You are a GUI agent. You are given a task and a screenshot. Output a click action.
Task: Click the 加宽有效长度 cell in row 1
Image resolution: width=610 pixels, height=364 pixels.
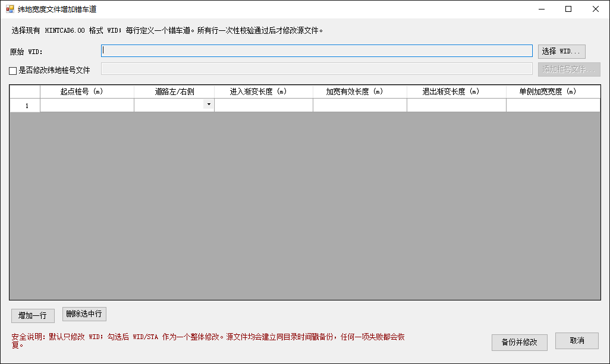pyautogui.click(x=360, y=105)
